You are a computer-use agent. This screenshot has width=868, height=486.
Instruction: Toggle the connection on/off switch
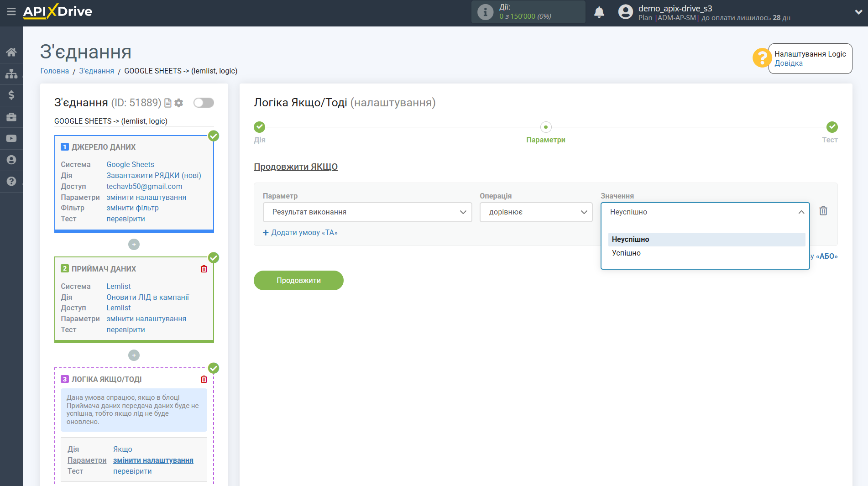[204, 103]
